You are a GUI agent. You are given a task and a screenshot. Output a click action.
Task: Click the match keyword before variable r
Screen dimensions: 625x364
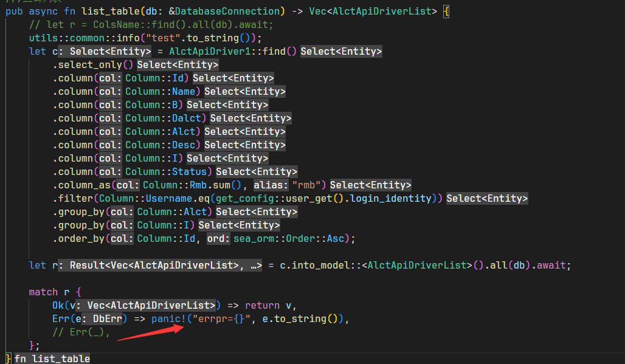(43, 292)
